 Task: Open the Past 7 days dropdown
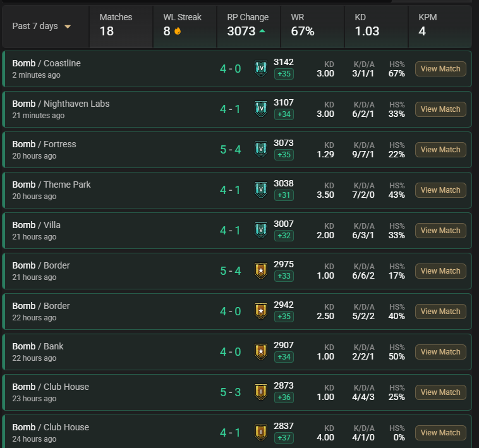(x=42, y=27)
